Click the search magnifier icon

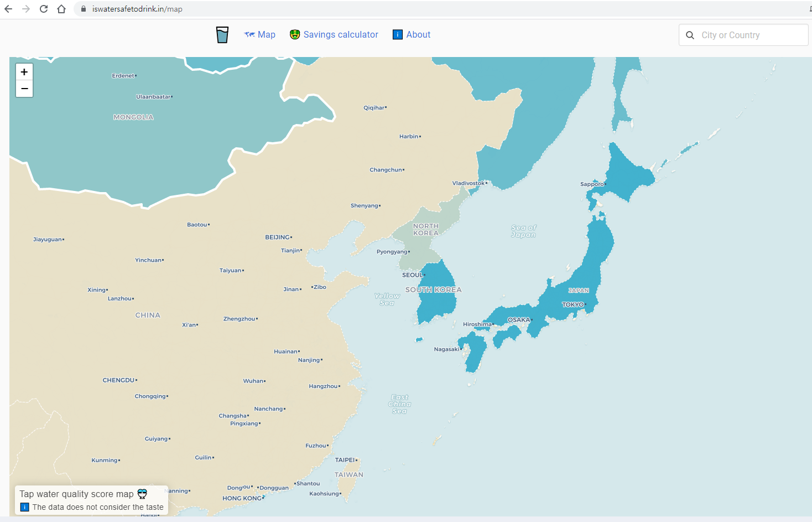pos(690,35)
